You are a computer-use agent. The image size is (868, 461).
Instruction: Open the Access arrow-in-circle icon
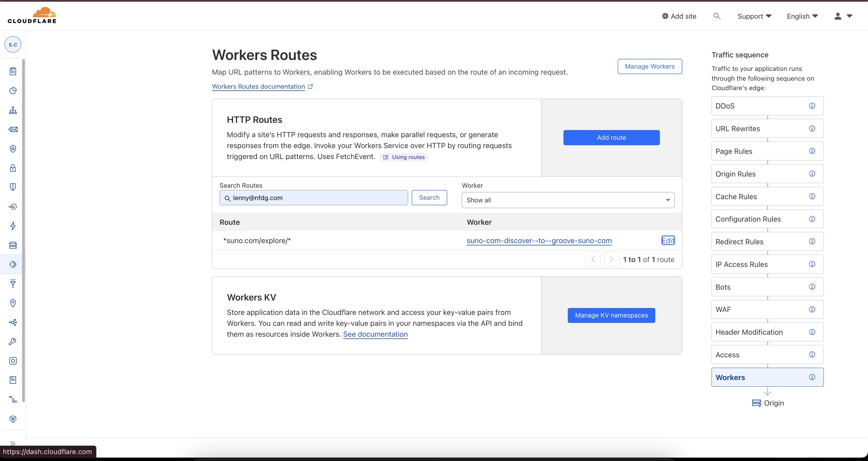(13, 207)
